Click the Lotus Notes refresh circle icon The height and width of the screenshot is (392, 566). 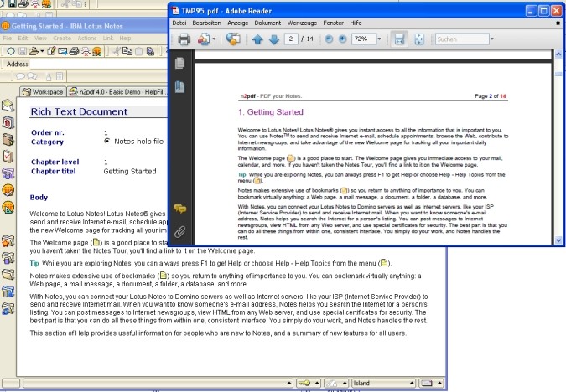tap(11, 51)
